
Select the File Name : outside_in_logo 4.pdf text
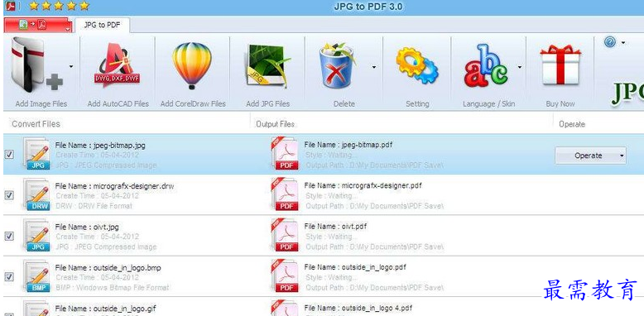pyautogui.click(x=358, y=308)
